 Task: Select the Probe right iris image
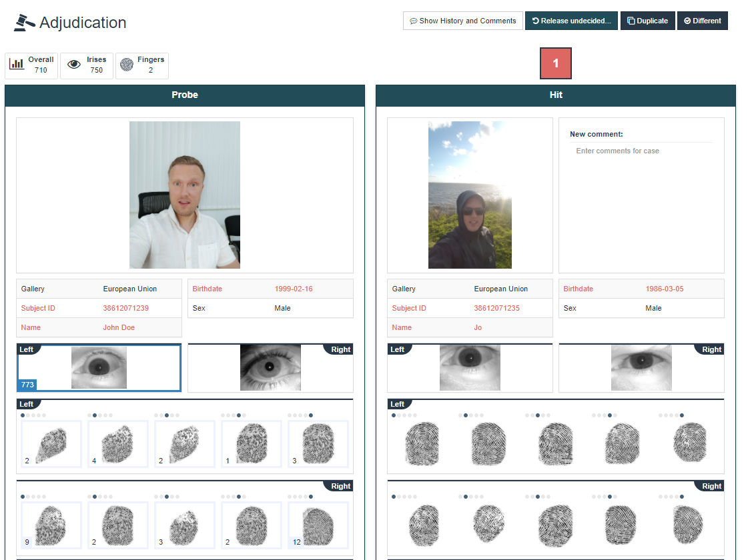[270, 367]
